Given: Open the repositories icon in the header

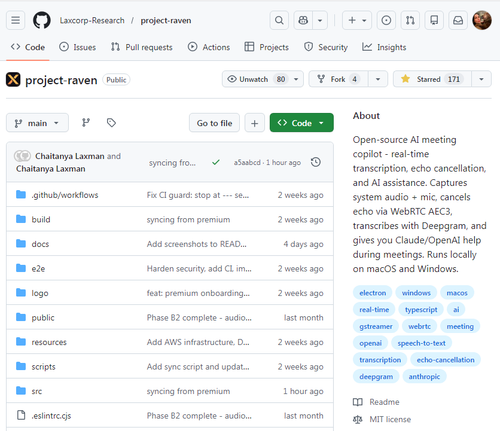Looking at the screenshot, I should 434,20.
